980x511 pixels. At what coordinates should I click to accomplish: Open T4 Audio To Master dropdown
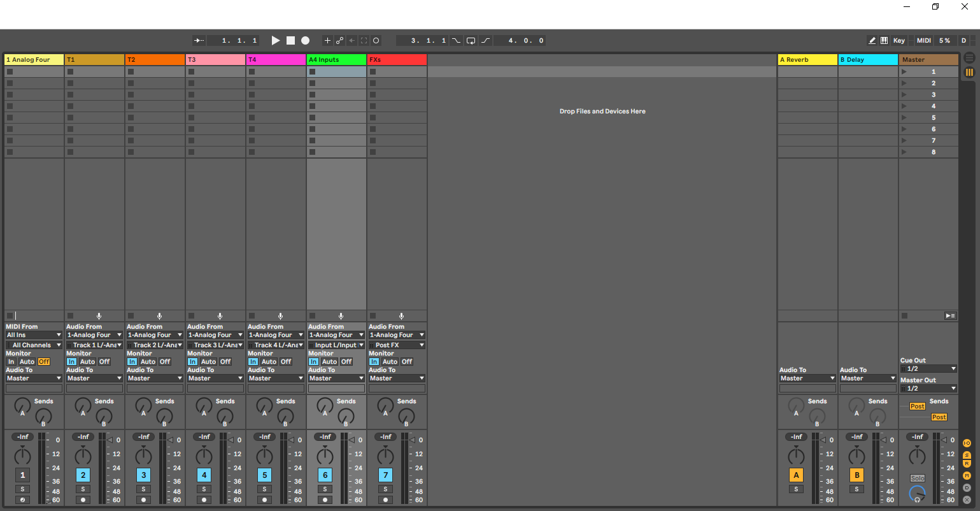click(x=276, y=378)
